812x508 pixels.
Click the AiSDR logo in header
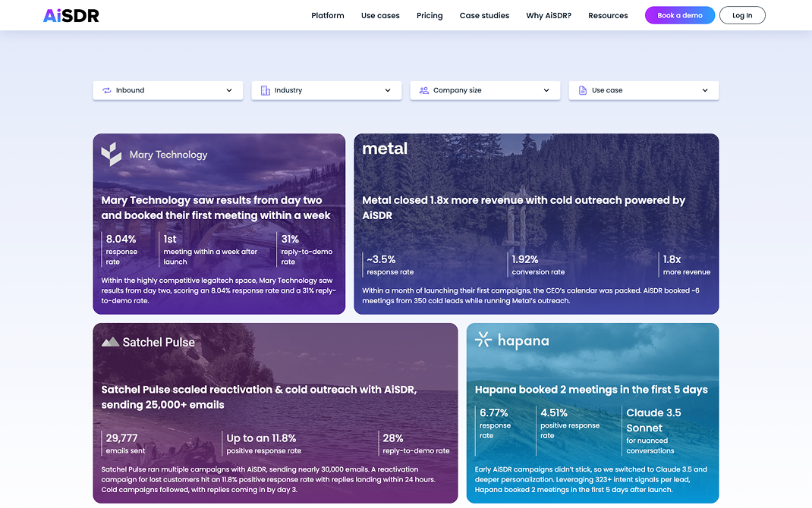click(71, 15)
